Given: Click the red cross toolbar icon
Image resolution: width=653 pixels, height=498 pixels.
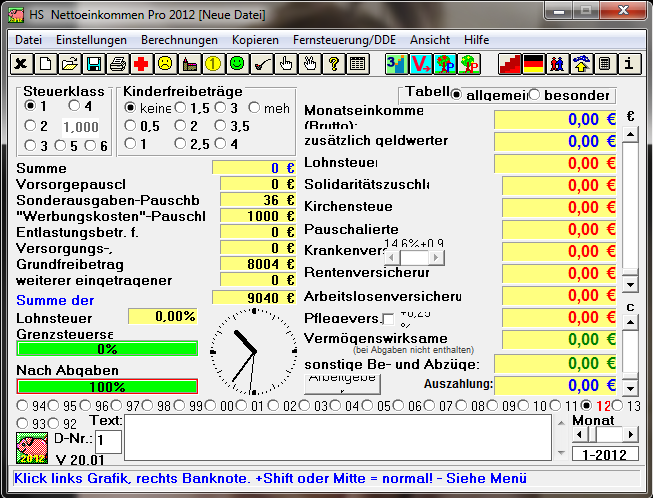Looking at the screenshot, I should [142, 64].
